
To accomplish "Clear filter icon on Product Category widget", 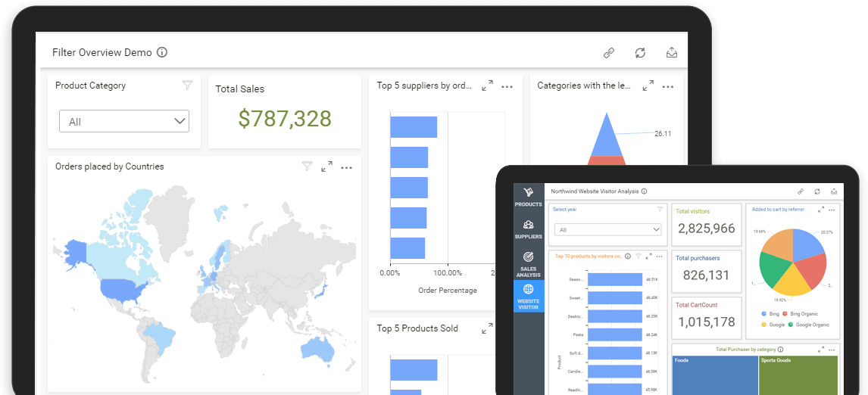I will pyautogui.click(x=188, y=86).
